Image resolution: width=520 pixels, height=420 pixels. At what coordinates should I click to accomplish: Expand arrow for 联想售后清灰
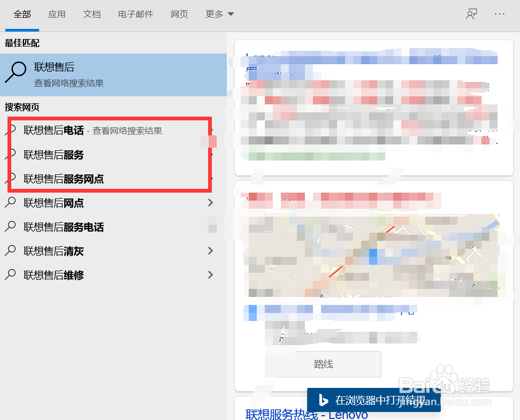210,250
